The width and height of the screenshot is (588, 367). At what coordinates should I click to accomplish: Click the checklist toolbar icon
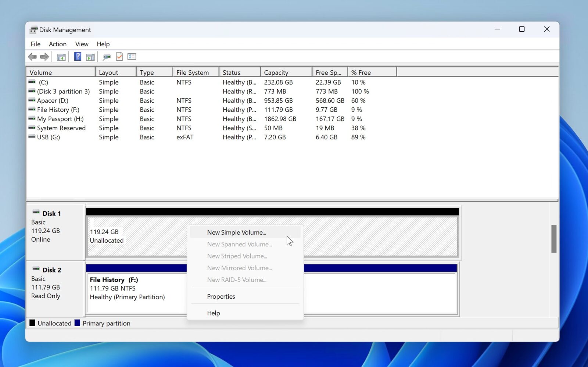132,56
